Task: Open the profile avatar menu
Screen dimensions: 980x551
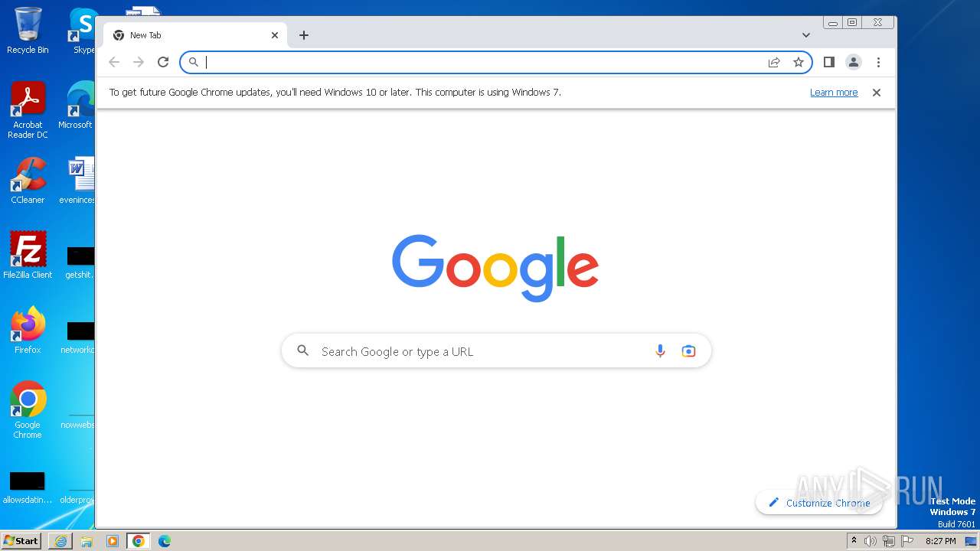Action: (x=854, y=62)
